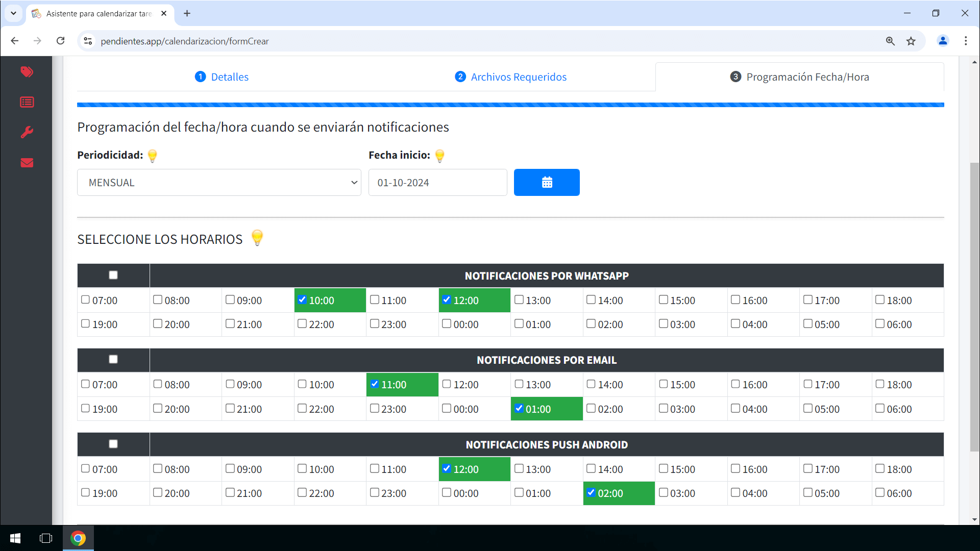Image resolution: width=980 pixels, height=551 pixels.
Task: Bookmark this page with star icon
Action: tap(911, 41)
